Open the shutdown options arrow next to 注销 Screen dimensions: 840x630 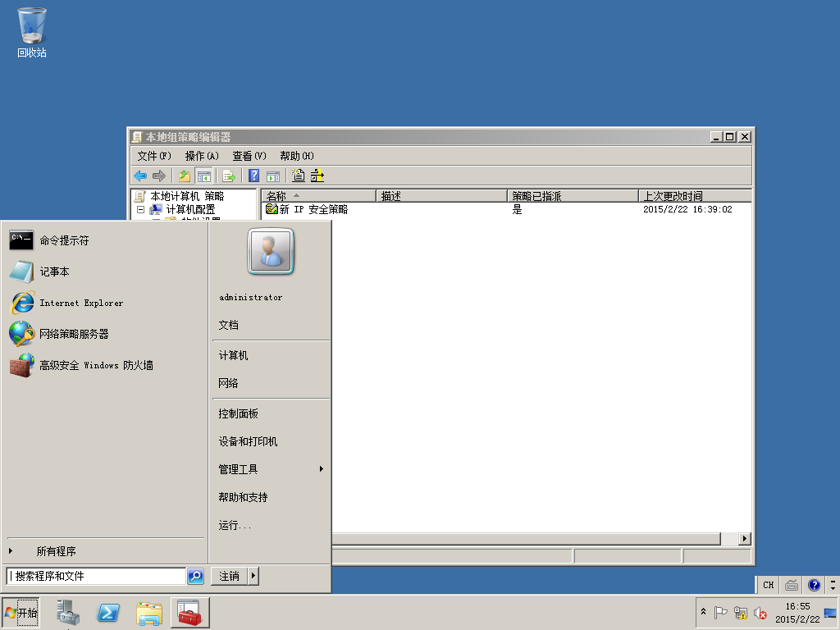pos(253,576)
